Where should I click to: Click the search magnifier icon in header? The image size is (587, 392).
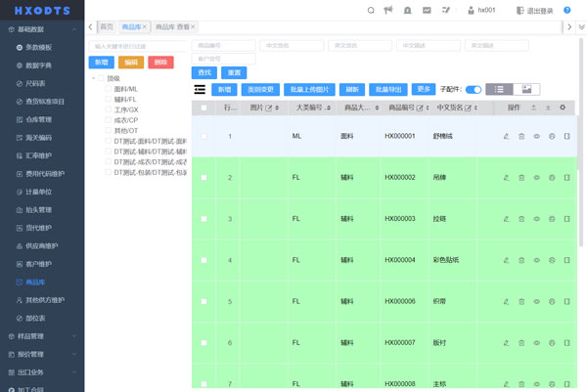tap(371, 10)
